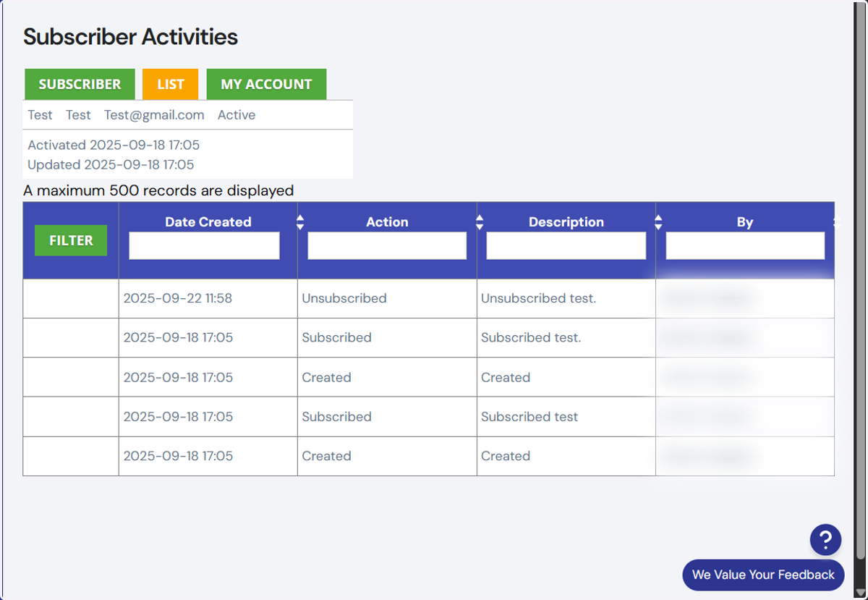The width and height of the screenshot is (868, 600).
Task: Click the Action column header label
Action: (x=387, y=222)
